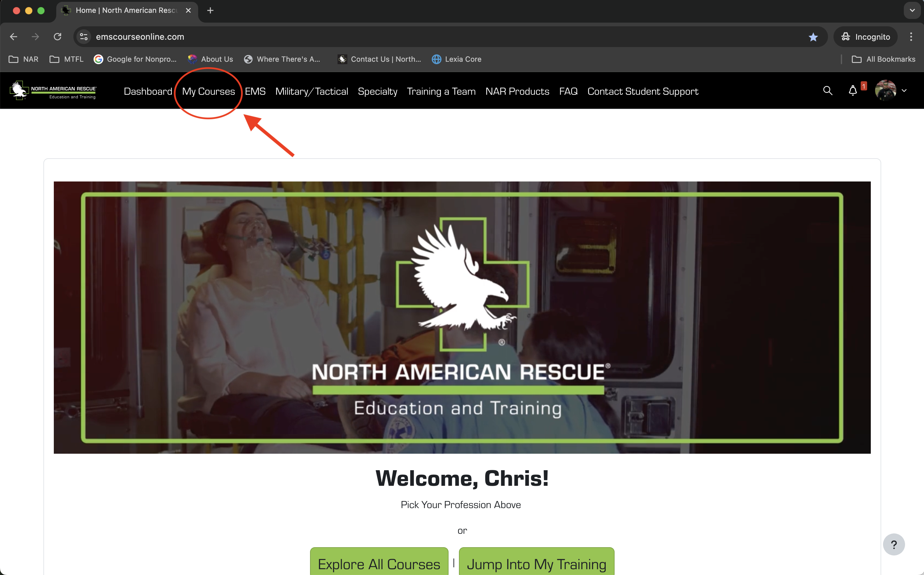Open NAR Products menu item
This screenshot has height=575, width=924.
pos(517,91)
